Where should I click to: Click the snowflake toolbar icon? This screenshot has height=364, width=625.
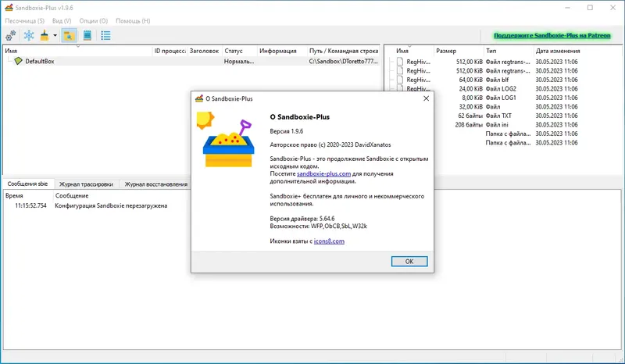click(29, 35)
